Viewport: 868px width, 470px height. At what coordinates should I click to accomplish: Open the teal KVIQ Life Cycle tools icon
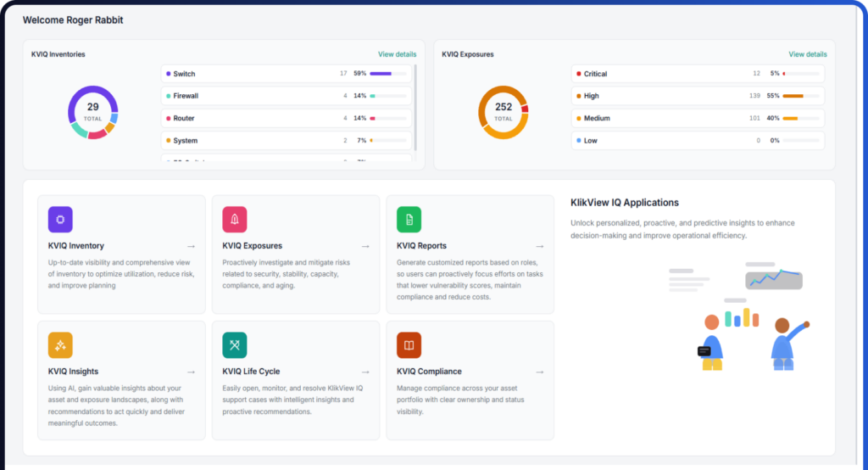click(x=235, y=345)
